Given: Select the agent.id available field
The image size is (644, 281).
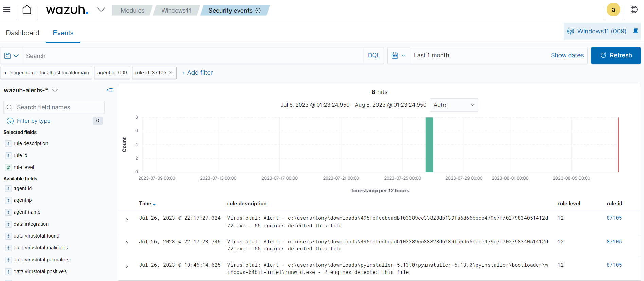Looking at the screenshot, I should click(22, 188).
